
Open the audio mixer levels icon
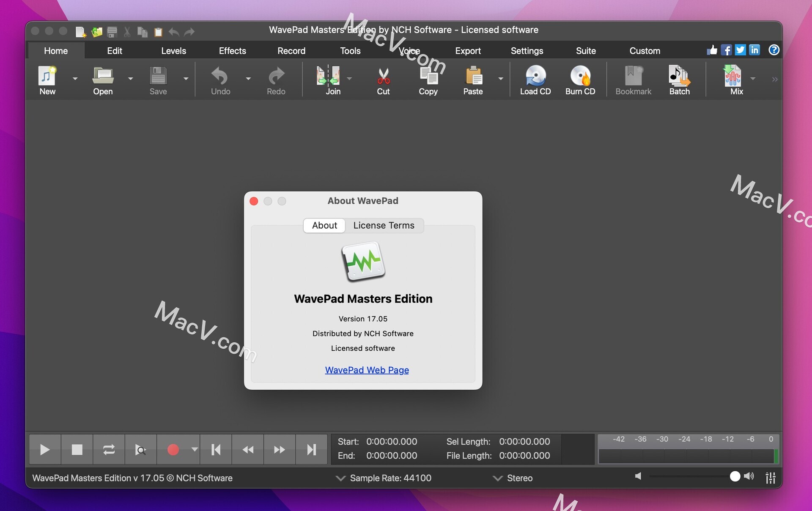click(x=770, y=478)
